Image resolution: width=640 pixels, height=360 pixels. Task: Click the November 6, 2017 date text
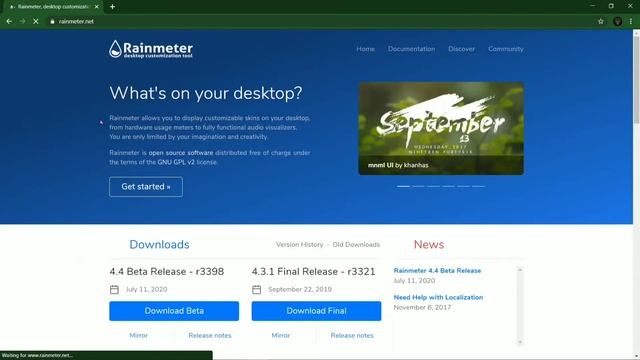pyautogui.click(x=422, y=307)
